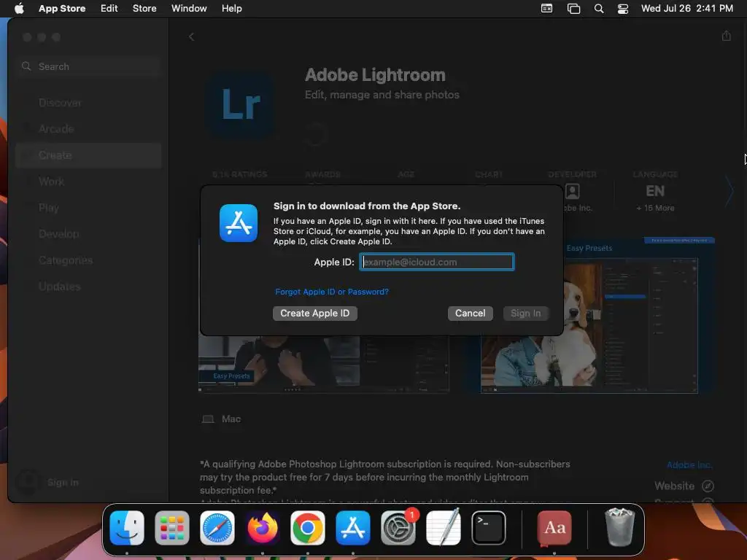The image size is (747, 560).
Task: Open Trash from the Dock
Action: [x=619, y=528]
